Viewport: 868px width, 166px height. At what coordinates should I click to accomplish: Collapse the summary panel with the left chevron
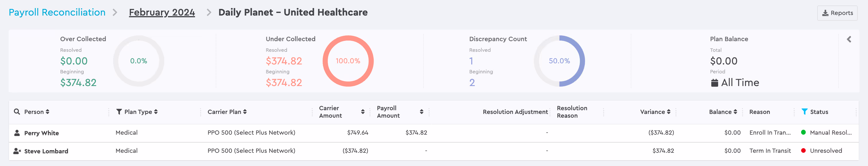849,39
